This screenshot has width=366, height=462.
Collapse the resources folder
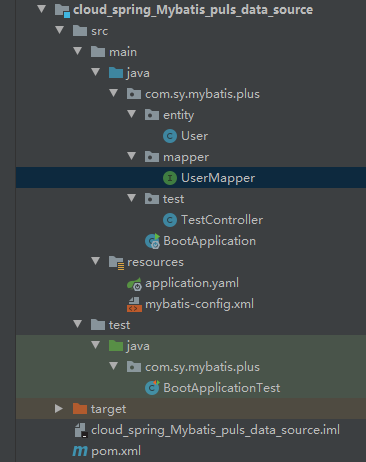coord(95,261)
